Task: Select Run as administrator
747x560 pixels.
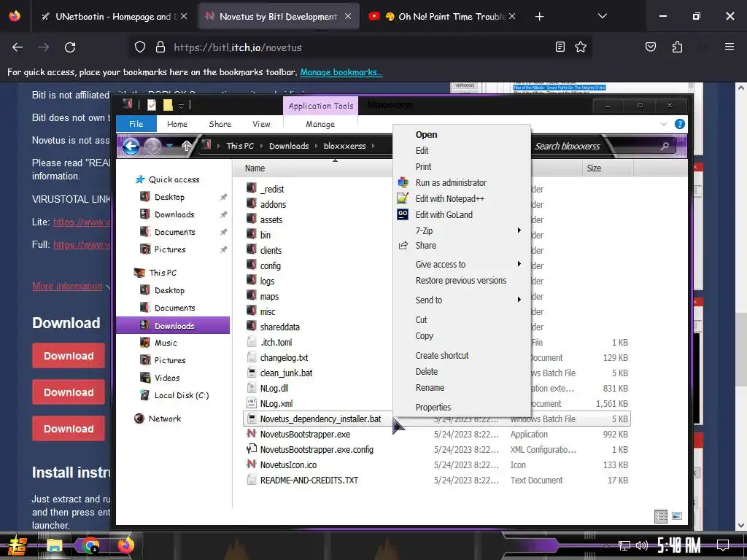Action: [451, 183]
